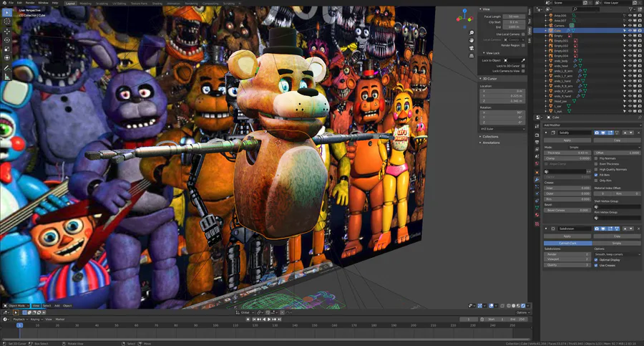
Task: Expand the Annotations panel
Action: [490, 143]
